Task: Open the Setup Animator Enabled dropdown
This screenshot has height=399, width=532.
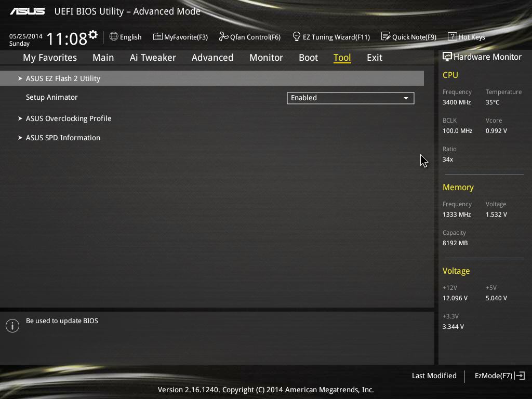Action: [x=351, y=98]
